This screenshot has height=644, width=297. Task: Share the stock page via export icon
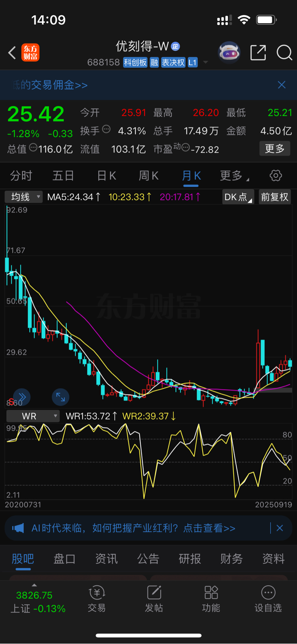(x=258, y=52)
